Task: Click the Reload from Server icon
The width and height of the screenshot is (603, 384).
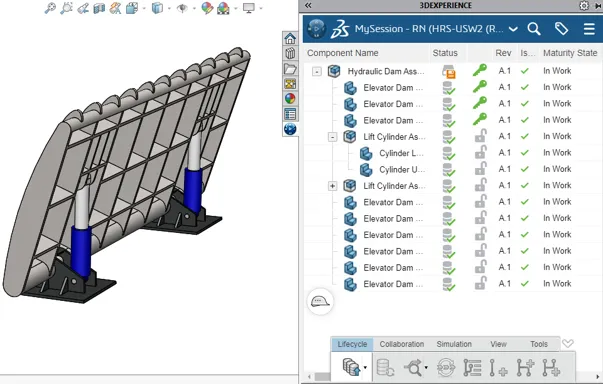Action: [385, 367]
